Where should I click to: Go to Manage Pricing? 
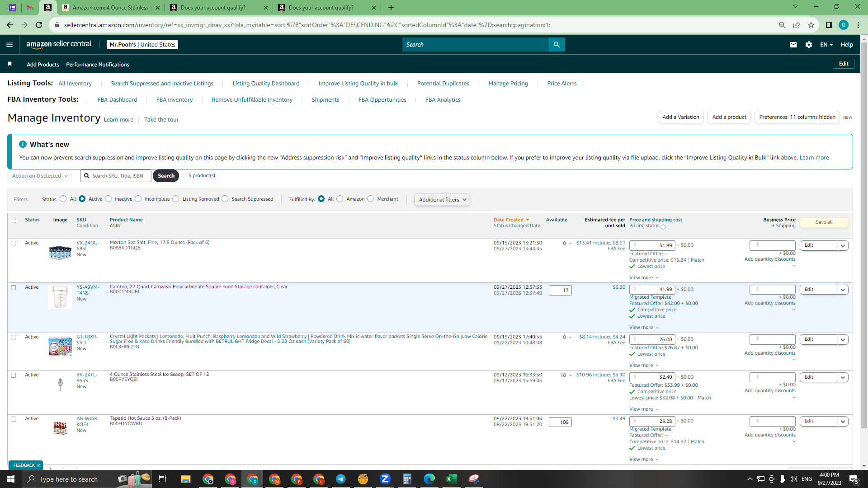(x=508, y=84)
